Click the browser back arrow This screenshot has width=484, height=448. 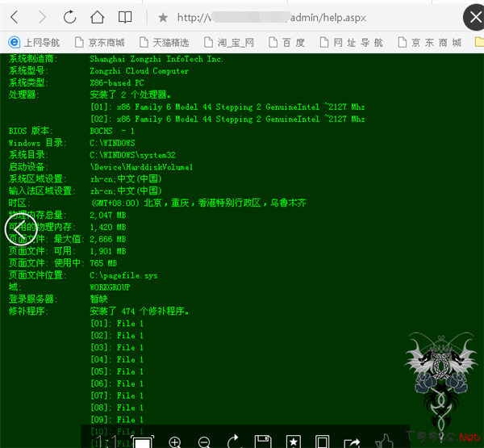[16, 17]
